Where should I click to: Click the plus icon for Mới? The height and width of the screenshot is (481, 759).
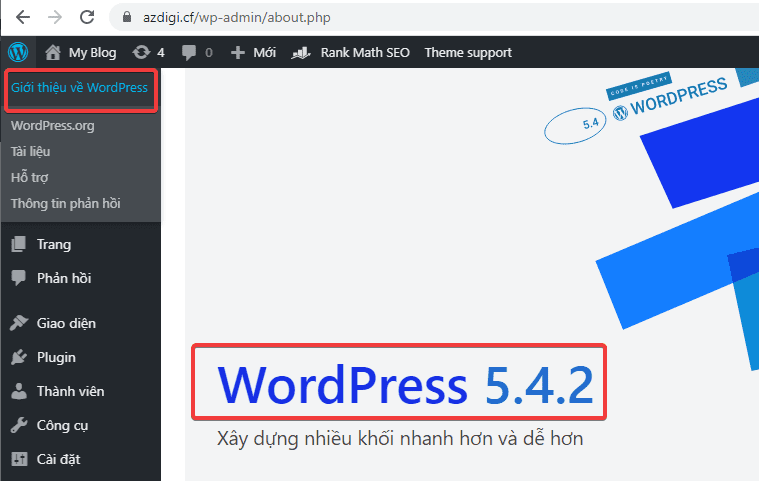click(x=237, y=52)
